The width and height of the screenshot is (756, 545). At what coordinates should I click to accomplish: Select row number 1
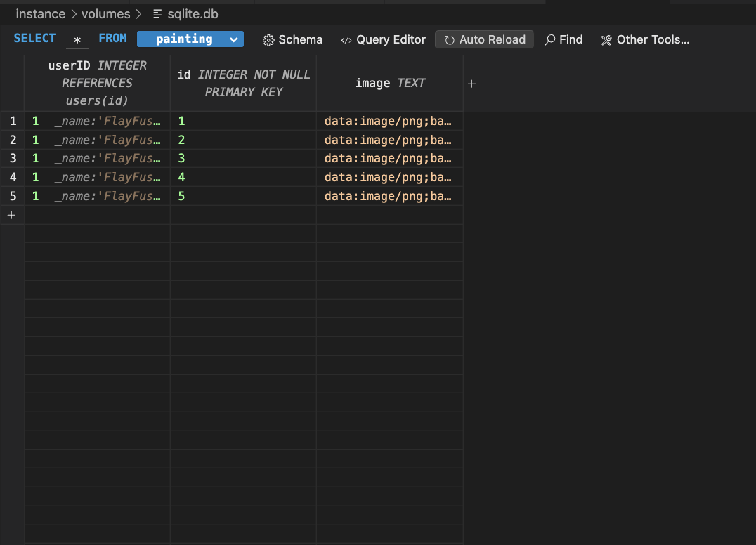(13, 121)
